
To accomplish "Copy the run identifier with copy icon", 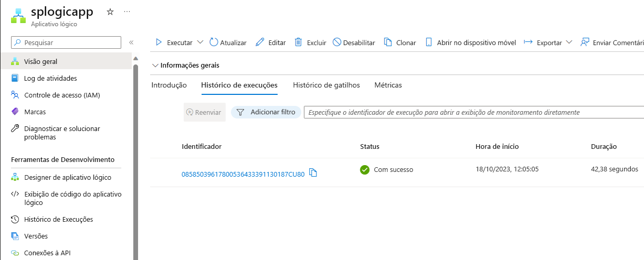I will coord(313,172).
